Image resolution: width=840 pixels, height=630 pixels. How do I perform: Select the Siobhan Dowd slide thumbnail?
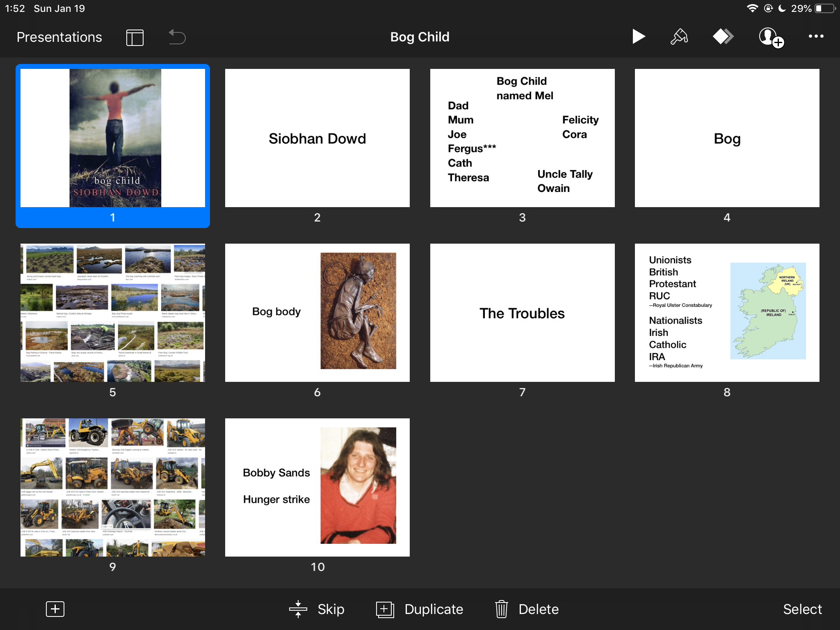pos(317,138)
